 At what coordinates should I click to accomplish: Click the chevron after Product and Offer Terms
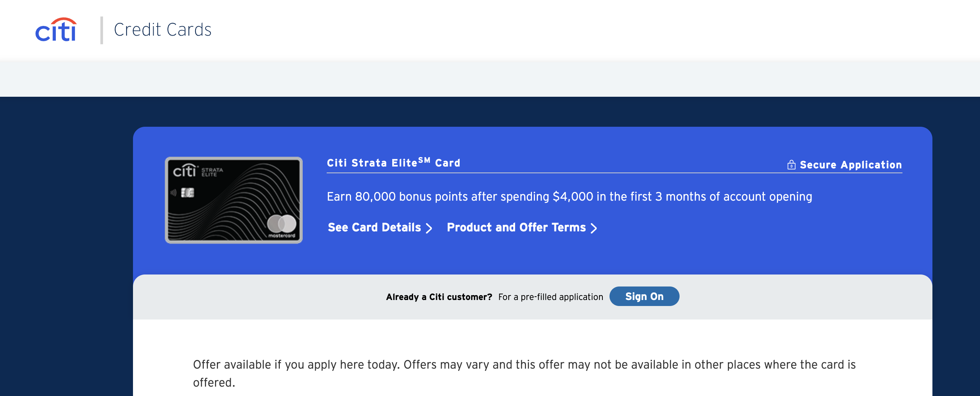click(593, 228)
